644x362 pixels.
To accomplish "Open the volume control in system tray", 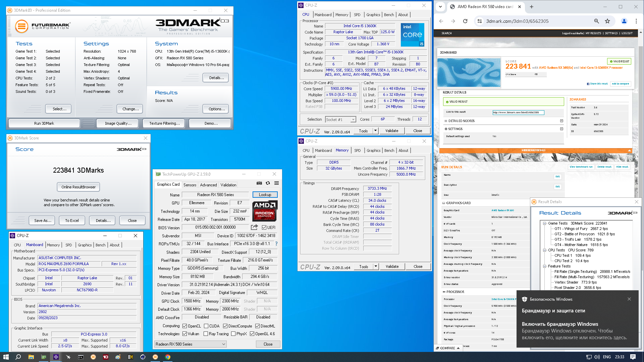I will (x=597, y=357).
